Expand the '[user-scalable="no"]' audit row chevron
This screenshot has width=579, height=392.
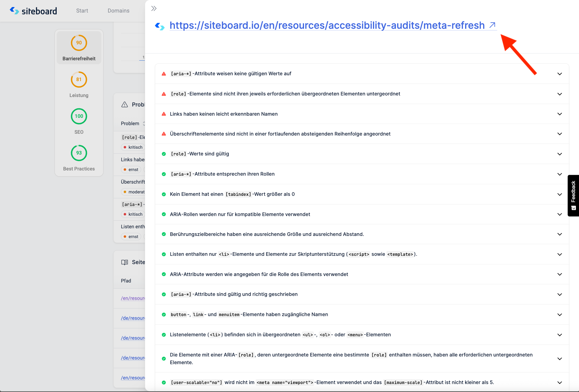(x=560, y=383)
